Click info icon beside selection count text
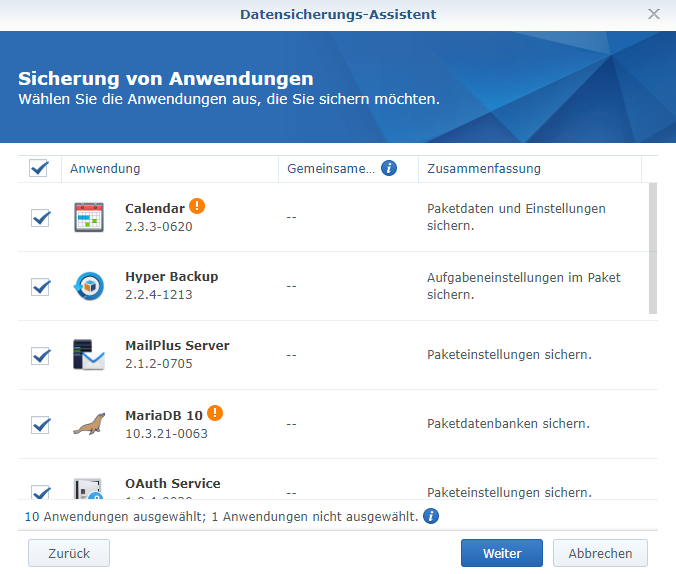 [431, 516]
